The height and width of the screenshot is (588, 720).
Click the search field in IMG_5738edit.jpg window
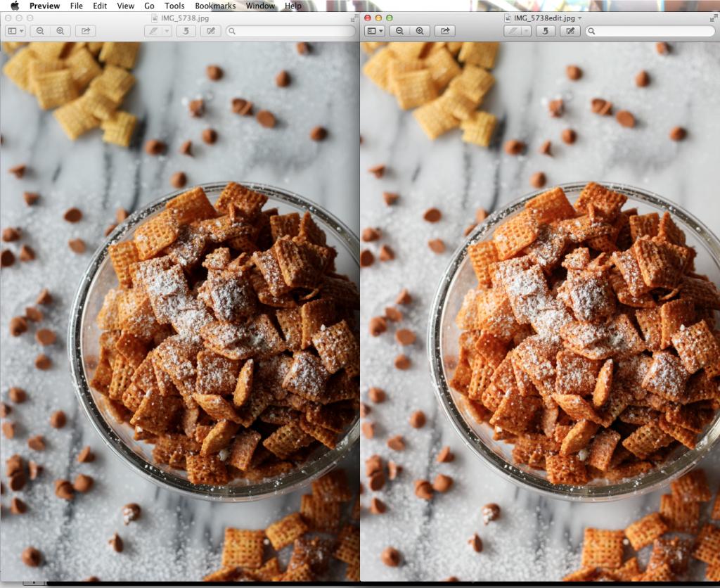pyautogui.click(x=650, y=31)
